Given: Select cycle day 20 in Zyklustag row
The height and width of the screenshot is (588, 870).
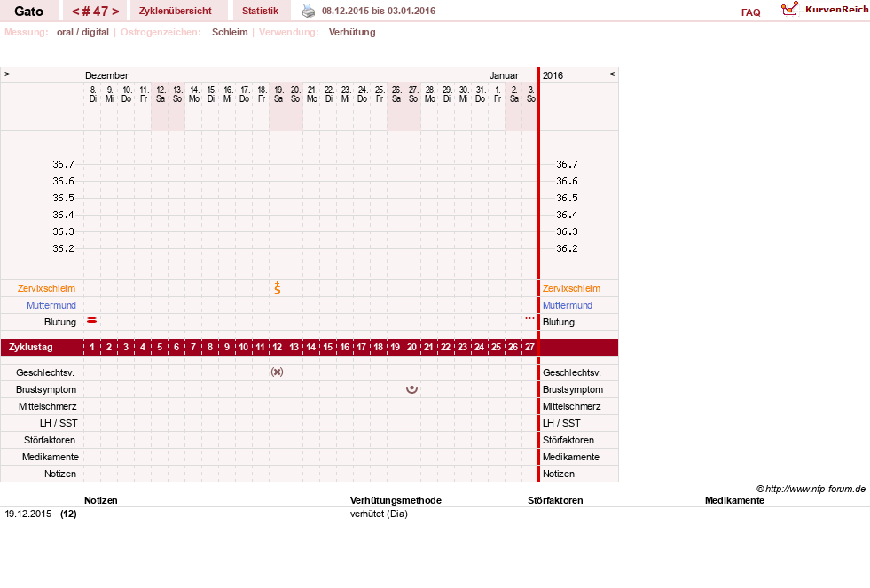Looking at the screenshot, I should [x=411, y=347].
